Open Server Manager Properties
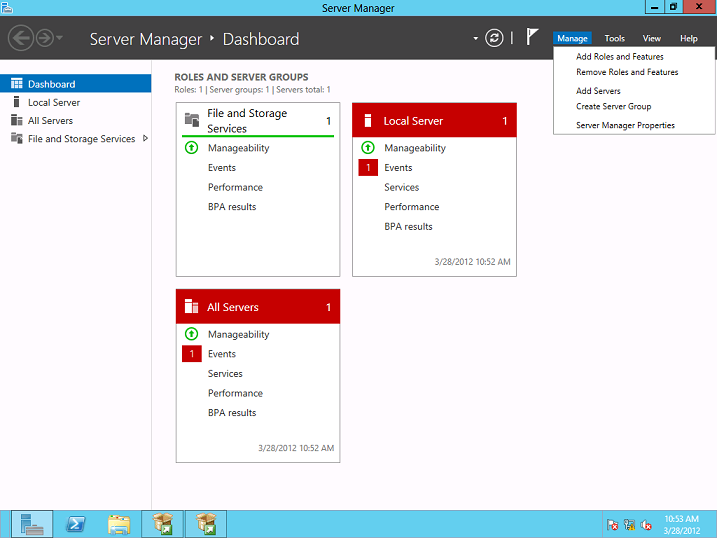Image resolution: width=717 pixels, height=538 pixels. tap(625, 125)
